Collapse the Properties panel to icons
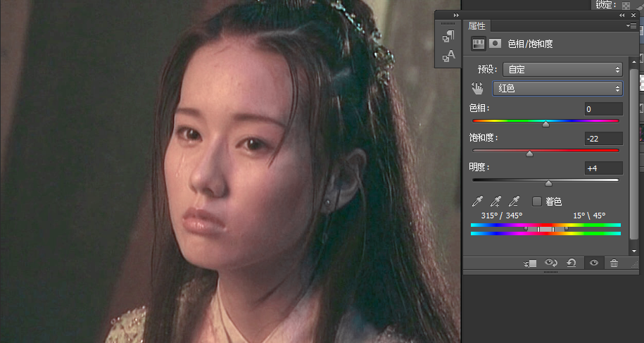Image resolution: width=644 pixels, height=343 pixels. (621, 15)
